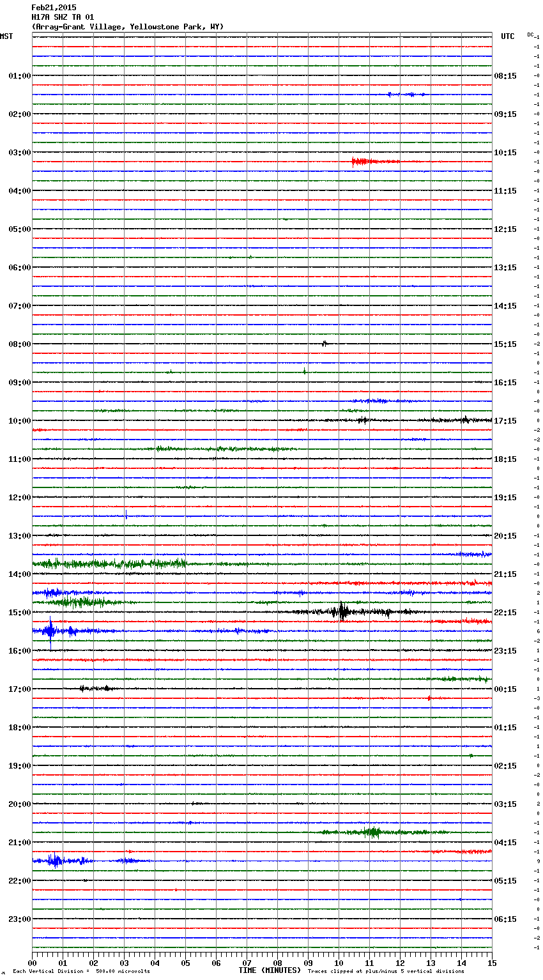Click minute tick label 05 on x-axis
Viewport: 543px width, 980px height.
(x=185, y=963)
